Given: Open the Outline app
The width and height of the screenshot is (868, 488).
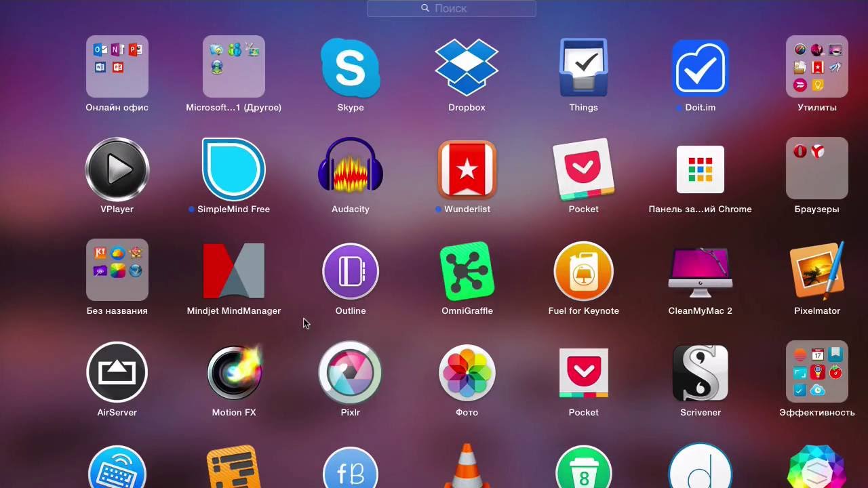Looking at the screenshot, I should (x=351, y=270).
